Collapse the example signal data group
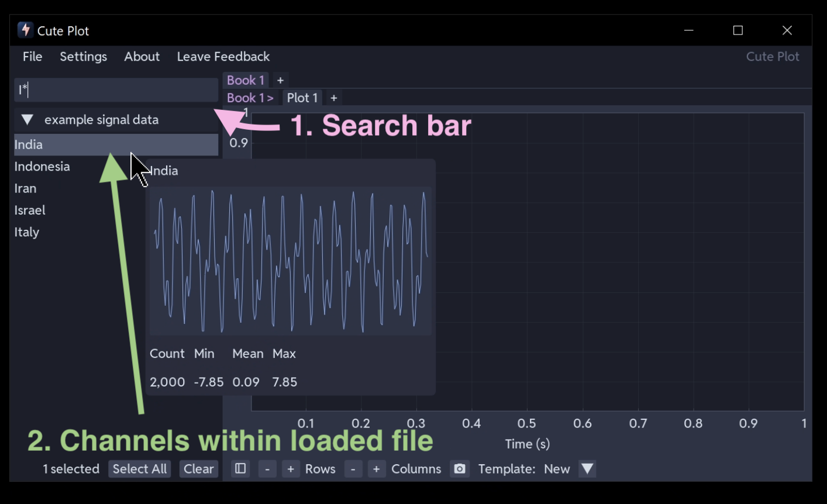The image size is (827, 504). tap(26, 119)
